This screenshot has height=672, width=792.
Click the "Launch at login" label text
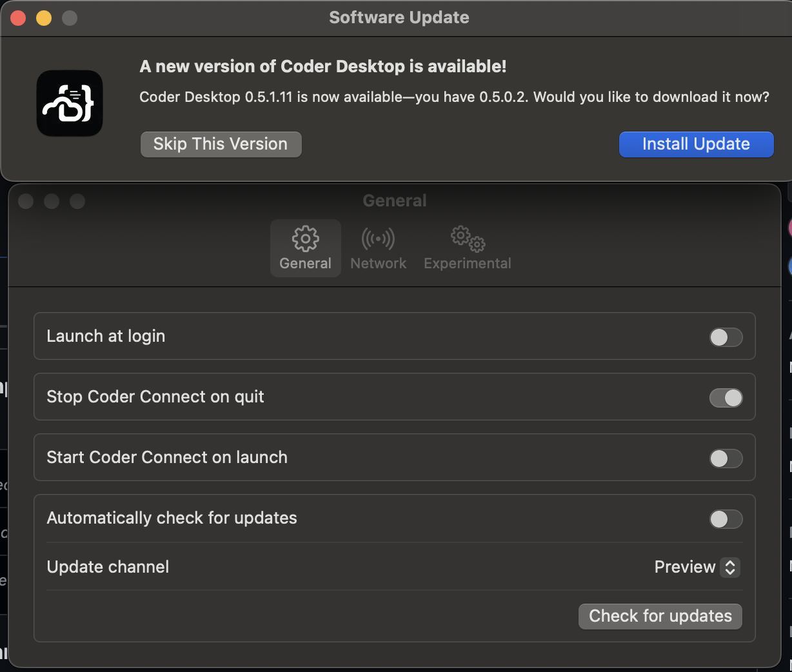(106, 336)
